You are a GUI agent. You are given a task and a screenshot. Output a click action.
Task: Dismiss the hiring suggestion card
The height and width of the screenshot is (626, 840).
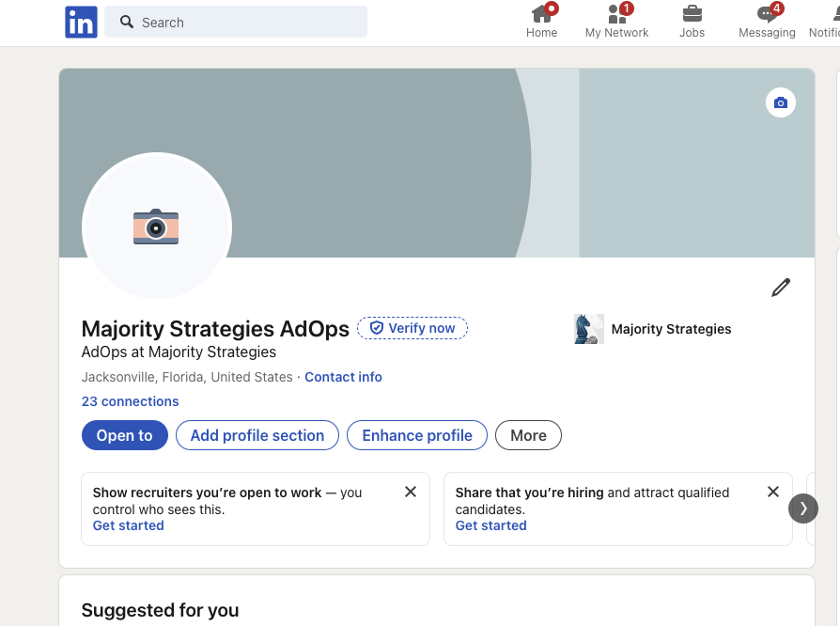773,492
